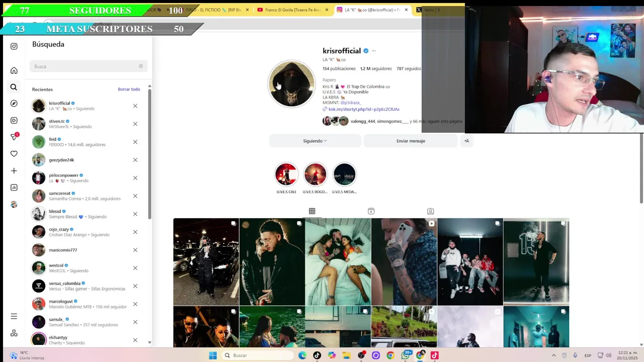This screenshot has height=362, width=644.
Task: Switch to the Reels tab on profile
Action: coord(371,211)
